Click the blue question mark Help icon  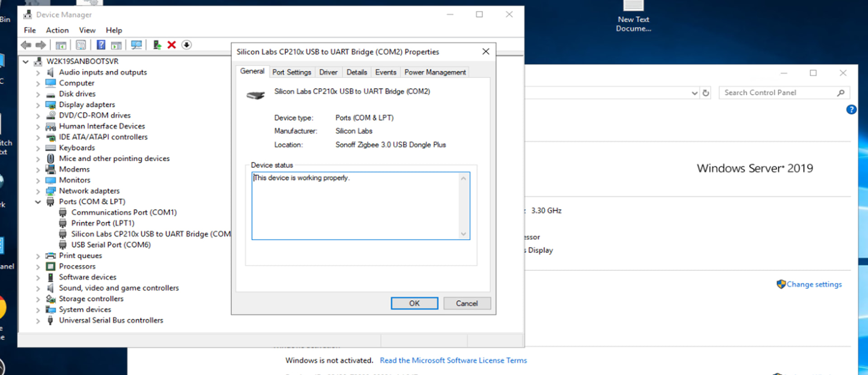tap(101, 45)
